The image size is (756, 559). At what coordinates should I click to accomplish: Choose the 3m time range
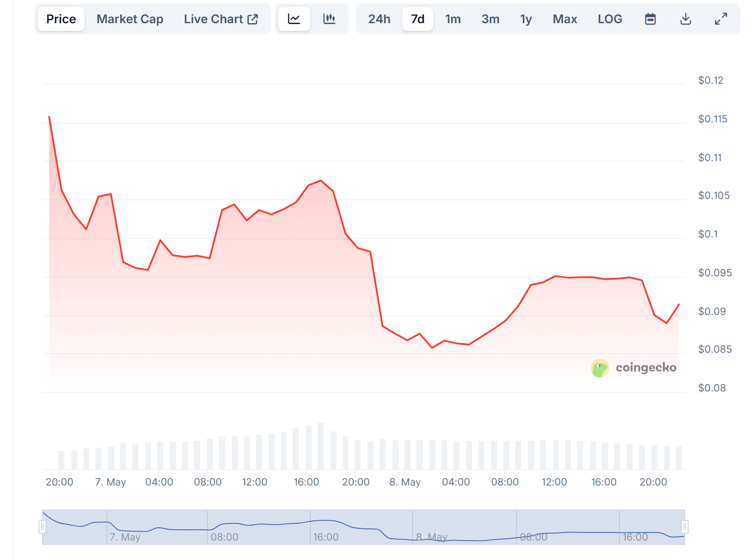(490, 19)
